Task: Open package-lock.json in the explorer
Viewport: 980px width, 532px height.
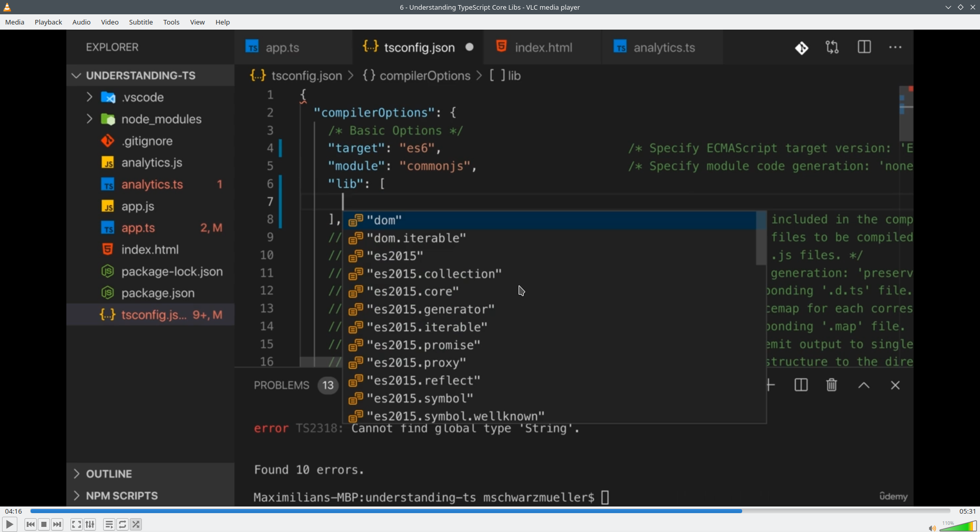Action: coord(150,272)
